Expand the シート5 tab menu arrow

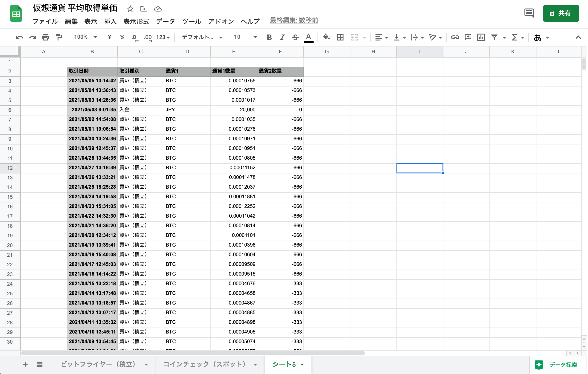[302, 365]
